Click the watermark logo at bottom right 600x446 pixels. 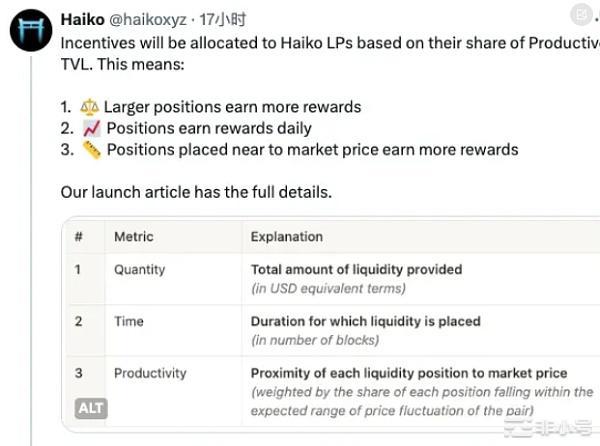click(x=549, y=427)
